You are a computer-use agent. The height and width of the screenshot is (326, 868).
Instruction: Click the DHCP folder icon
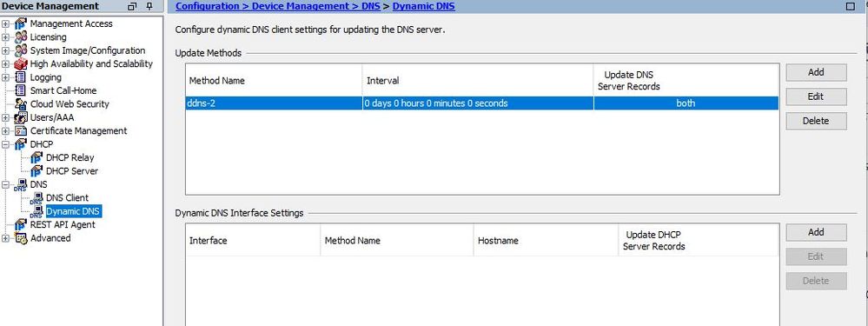21,144
